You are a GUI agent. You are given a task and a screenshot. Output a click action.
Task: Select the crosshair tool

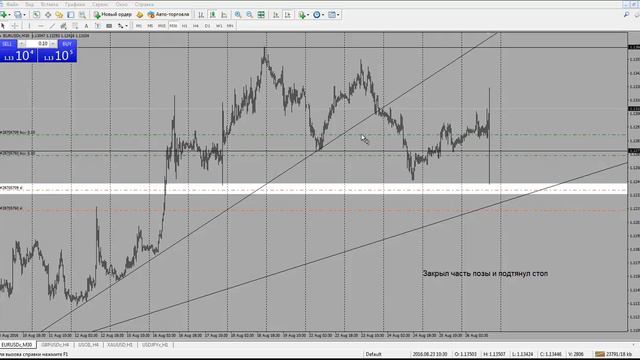[x=15, y=26]
